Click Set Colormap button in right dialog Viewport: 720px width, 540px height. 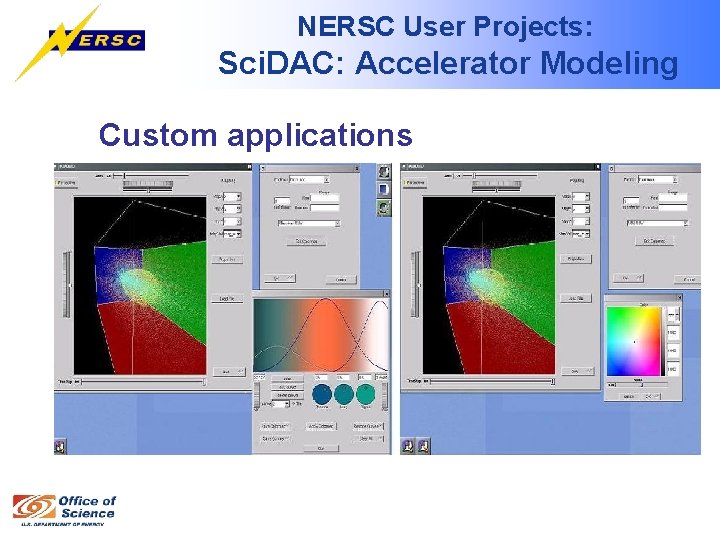click(654, 241)
